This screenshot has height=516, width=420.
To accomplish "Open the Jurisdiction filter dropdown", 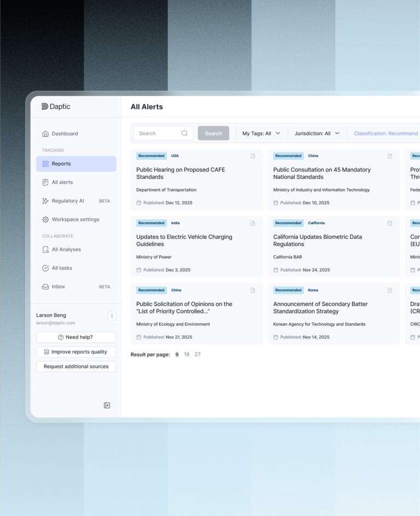I will pos(317,133).
